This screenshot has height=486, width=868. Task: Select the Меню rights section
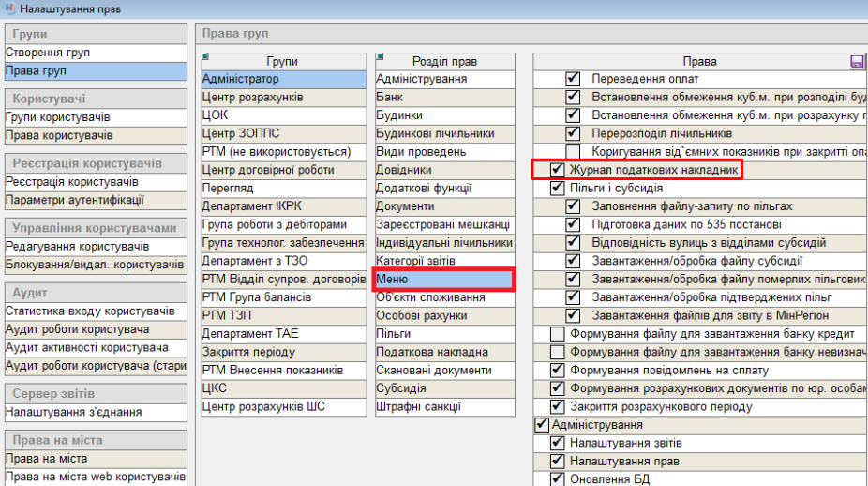443,280
